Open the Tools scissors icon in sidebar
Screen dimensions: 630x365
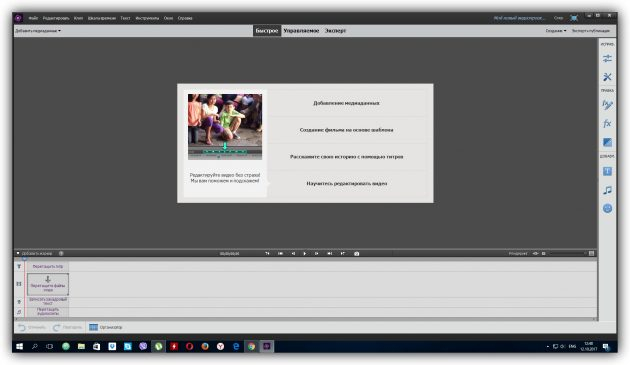point(607,77)
